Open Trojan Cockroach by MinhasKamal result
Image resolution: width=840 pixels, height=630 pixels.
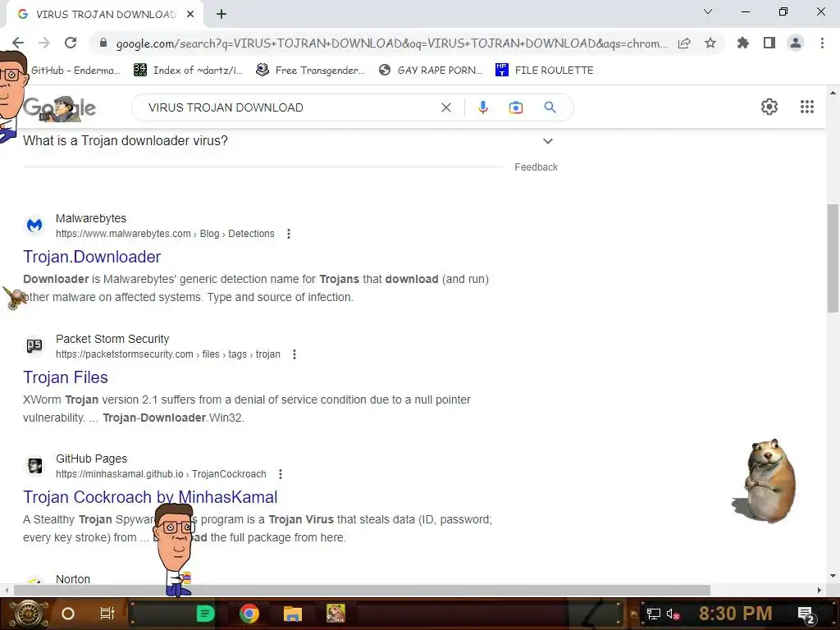[x=150, y=497]
